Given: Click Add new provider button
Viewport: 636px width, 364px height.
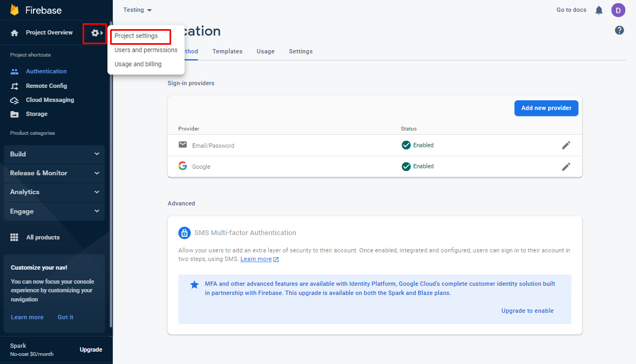Looking at the screenshot, I should 546,108.
